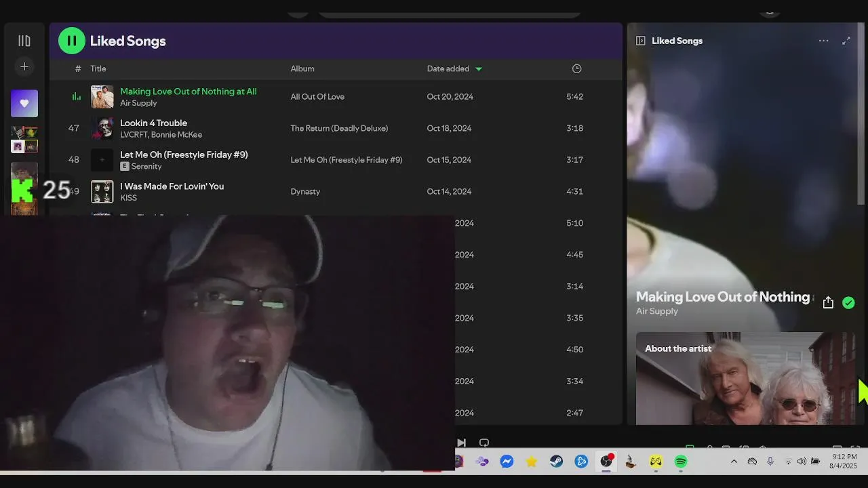Open the three-dots menu in Now Playing panel

823,41
